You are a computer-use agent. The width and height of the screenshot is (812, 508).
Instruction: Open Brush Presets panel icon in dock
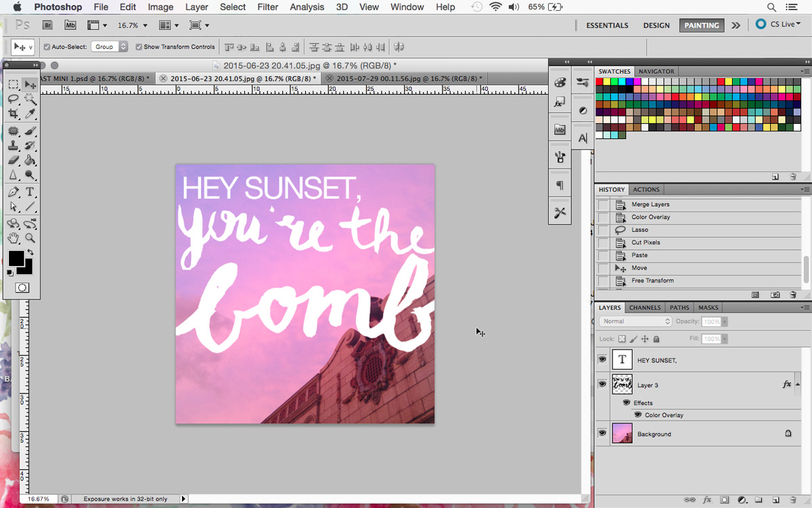point(582,82)
